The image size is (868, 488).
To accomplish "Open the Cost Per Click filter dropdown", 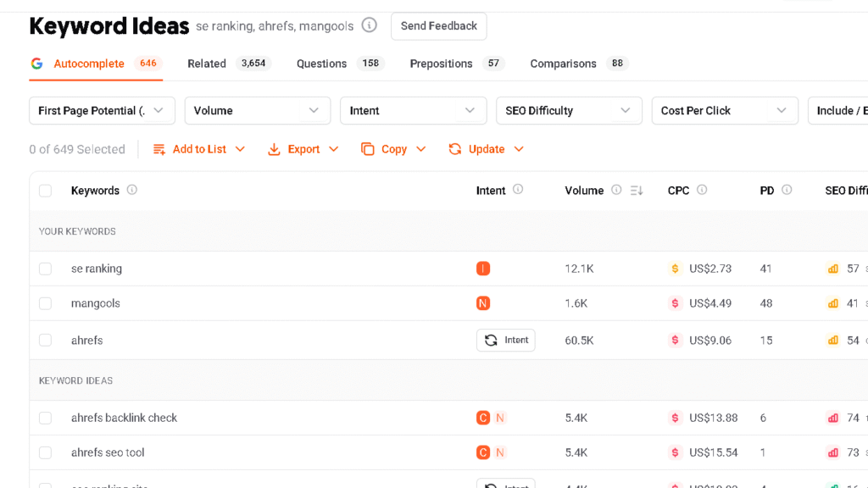I will 725,110.
